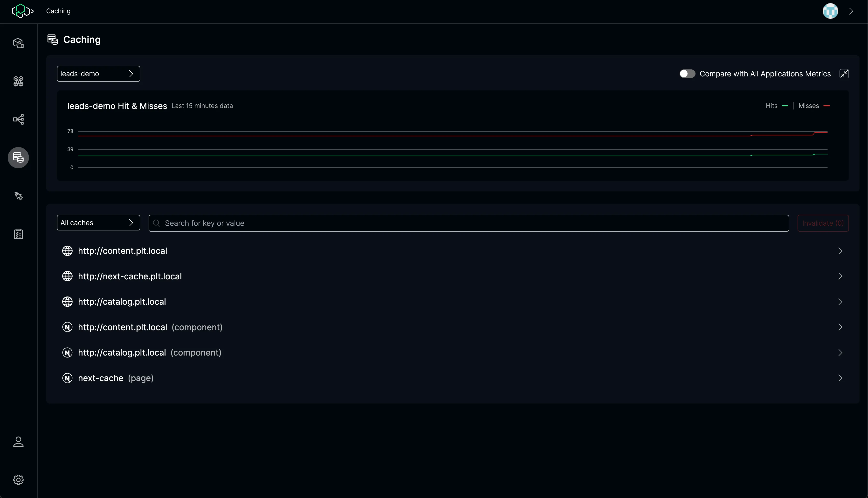Click the user avatar in the top-right corner
The height and width of the screenshot is (498, 868).
830,11
